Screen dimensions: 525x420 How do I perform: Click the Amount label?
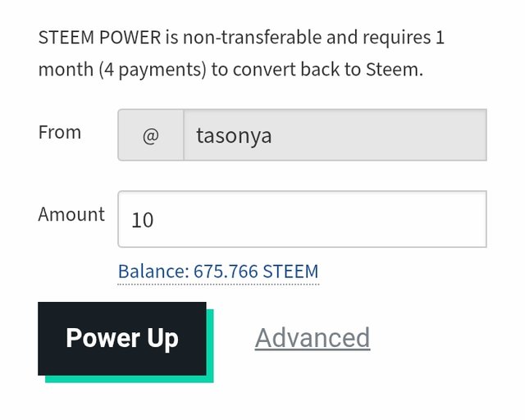71,214
